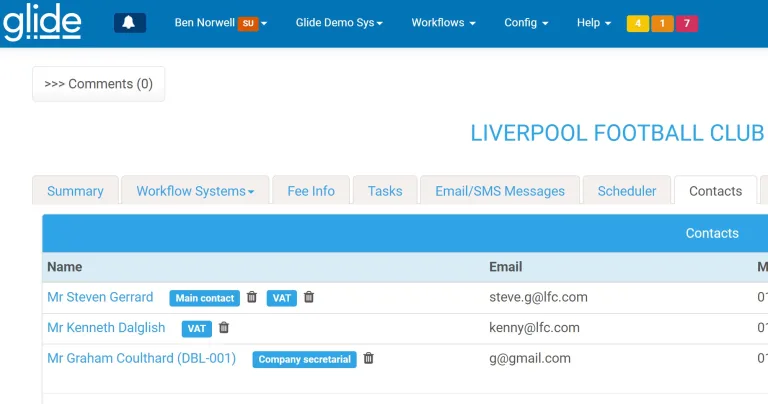Viewport: 768px width, 404px height.
Task: Open Mr Graham Coulthard (DBL-001) contact
Action: point(142,358)
